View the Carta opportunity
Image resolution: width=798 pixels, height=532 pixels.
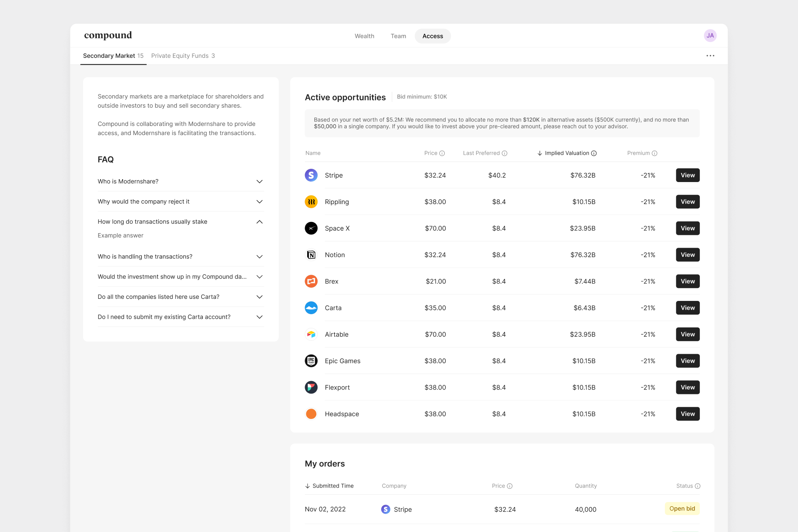tap(687, 308)
